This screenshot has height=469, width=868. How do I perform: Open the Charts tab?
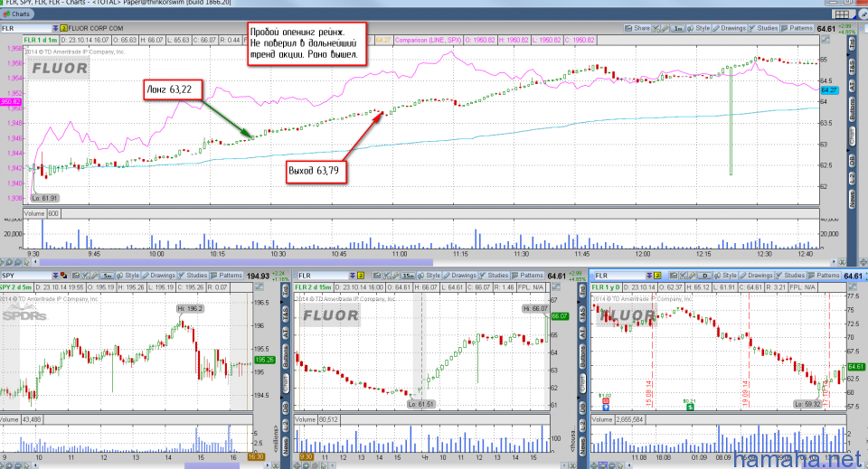click(16, 14)
